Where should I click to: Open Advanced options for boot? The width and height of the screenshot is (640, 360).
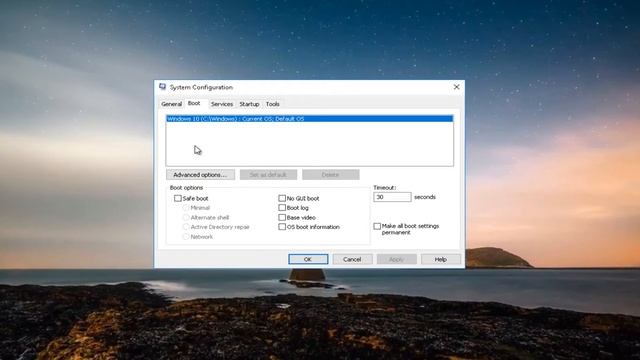pos(200,175)
